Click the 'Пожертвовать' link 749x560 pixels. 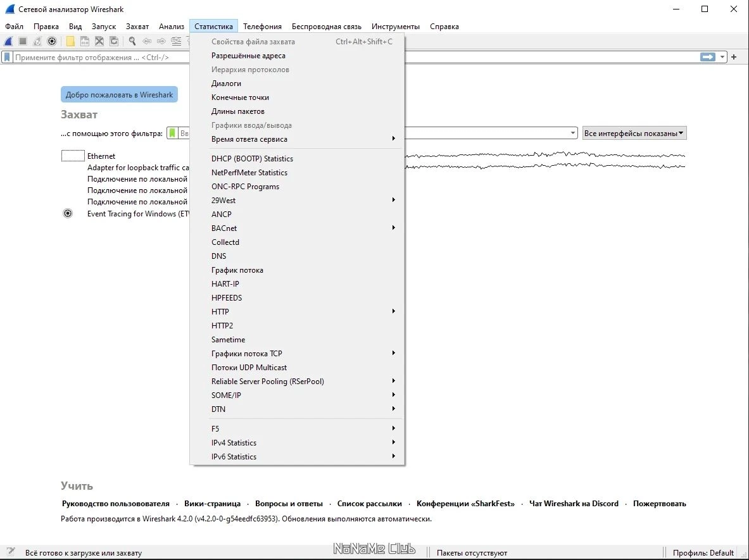pyautogui.click(x=660, y=504)
